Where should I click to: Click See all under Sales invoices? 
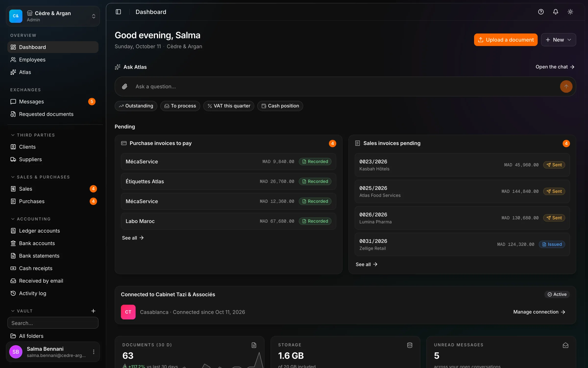pyautogui.click(x=367, y=264)
